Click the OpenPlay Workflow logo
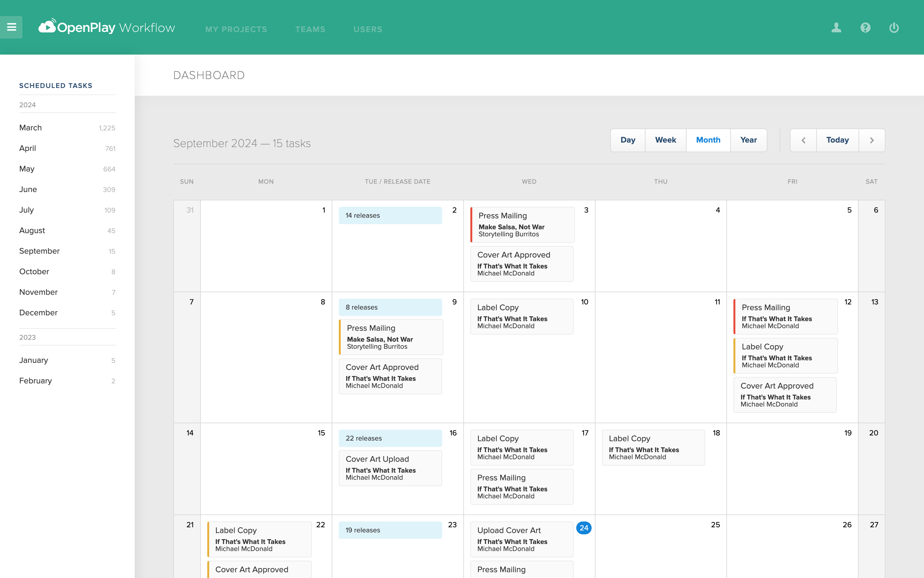The image size is (924, 578). [x=107, y=27]
